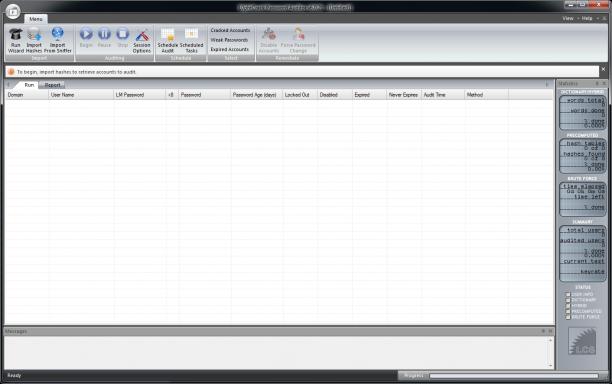Open the round application menu button
Image resolution: width=612 pixels, height=384 pixels.
13,11
